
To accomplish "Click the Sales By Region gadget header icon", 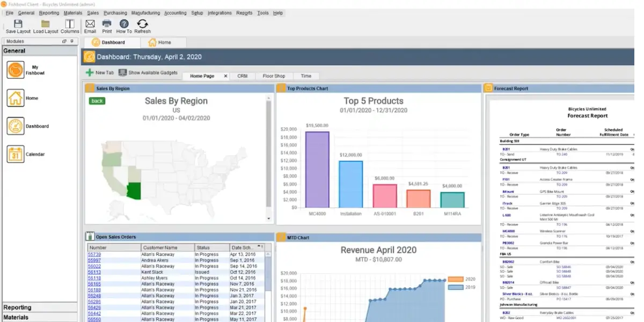I will [90, 88].
